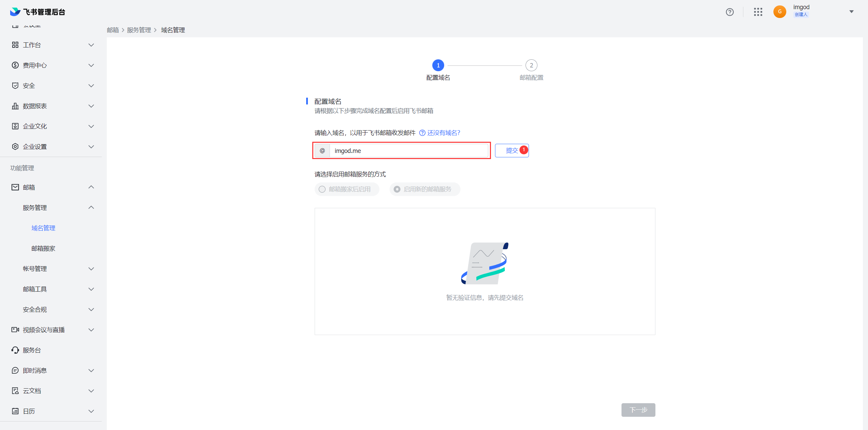Collapse the 服务管理 submenu chevron

click(x=91, y=208)
